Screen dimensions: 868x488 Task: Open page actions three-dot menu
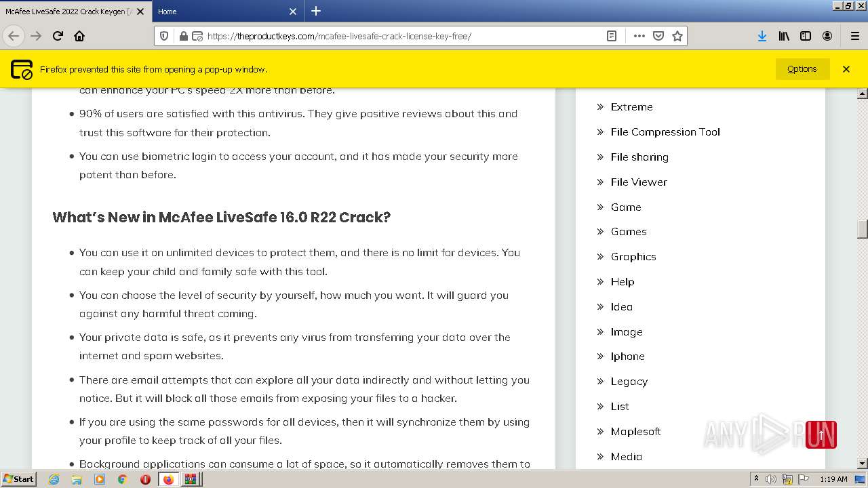(639, 36)
